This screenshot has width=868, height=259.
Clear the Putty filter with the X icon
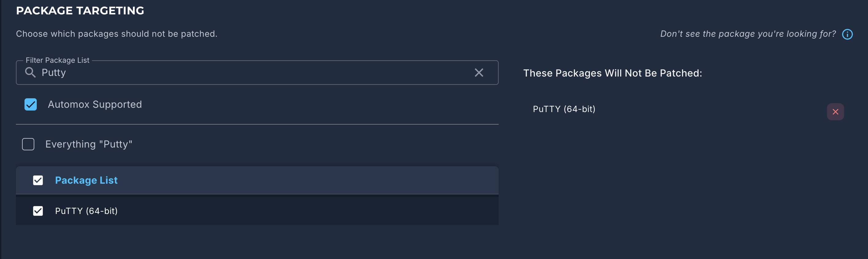(x=479, y=73)
